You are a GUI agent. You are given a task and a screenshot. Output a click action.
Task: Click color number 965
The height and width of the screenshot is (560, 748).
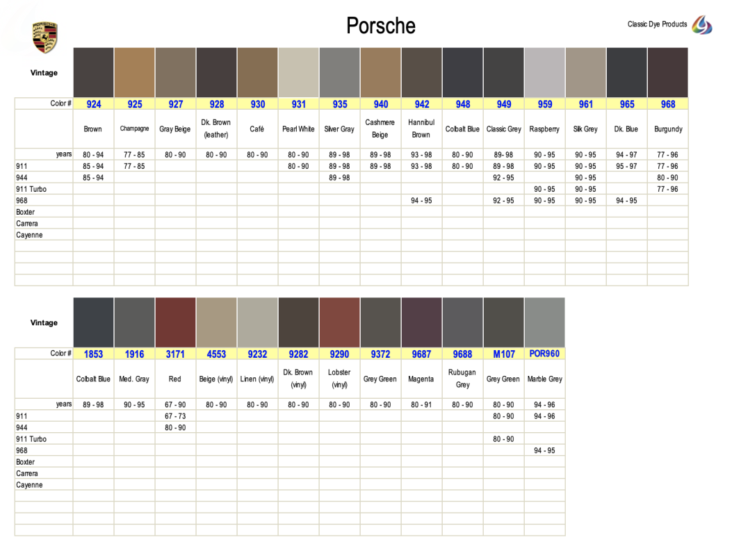pos(627,104)
